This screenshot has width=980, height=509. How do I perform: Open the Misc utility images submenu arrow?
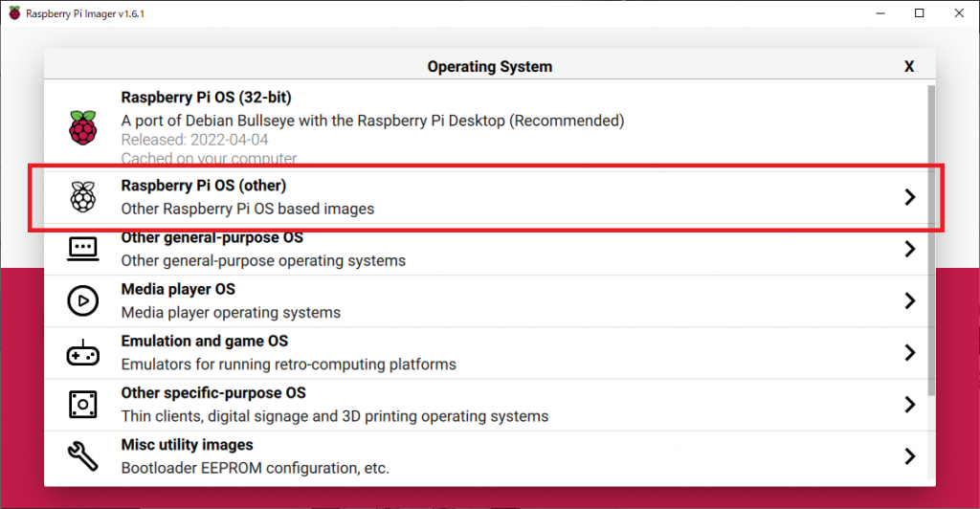(x=910, y=456)
